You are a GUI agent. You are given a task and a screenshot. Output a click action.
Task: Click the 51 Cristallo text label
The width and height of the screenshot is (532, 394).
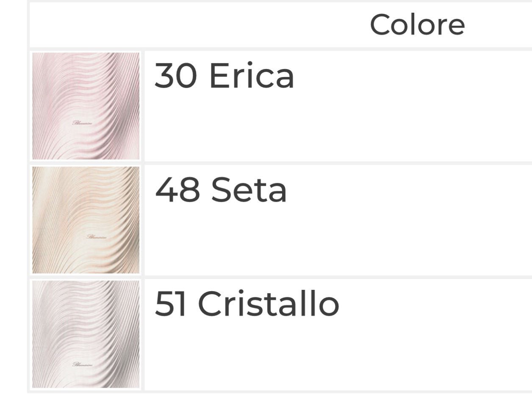pyautogui.click(x=247, y=304)
